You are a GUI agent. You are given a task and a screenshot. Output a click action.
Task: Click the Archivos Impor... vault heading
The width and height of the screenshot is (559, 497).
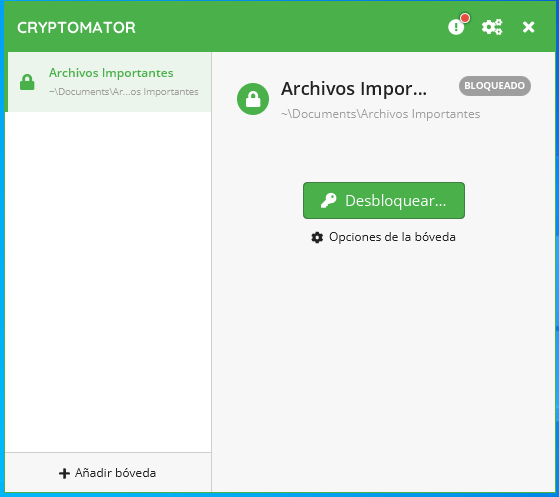(354, 88)
